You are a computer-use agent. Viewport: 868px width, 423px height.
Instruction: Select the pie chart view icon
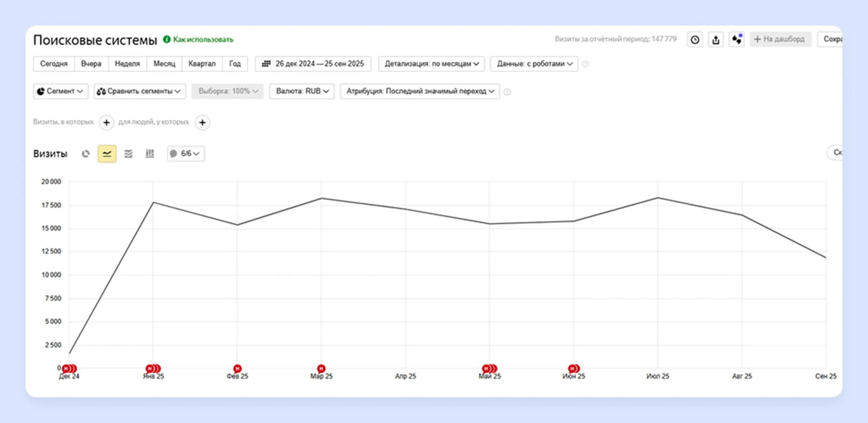tap(85, 154)
